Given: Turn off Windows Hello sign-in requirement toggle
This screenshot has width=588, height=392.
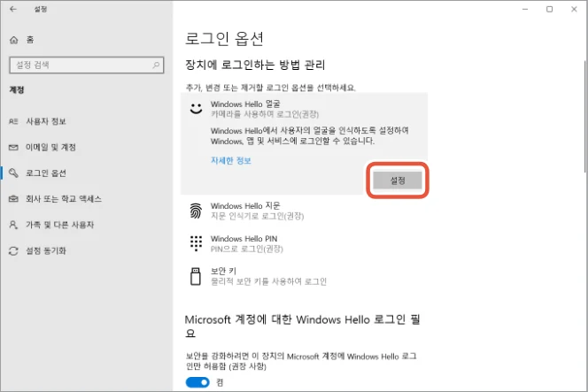Looking at the screenshot, I should (197, 382).
